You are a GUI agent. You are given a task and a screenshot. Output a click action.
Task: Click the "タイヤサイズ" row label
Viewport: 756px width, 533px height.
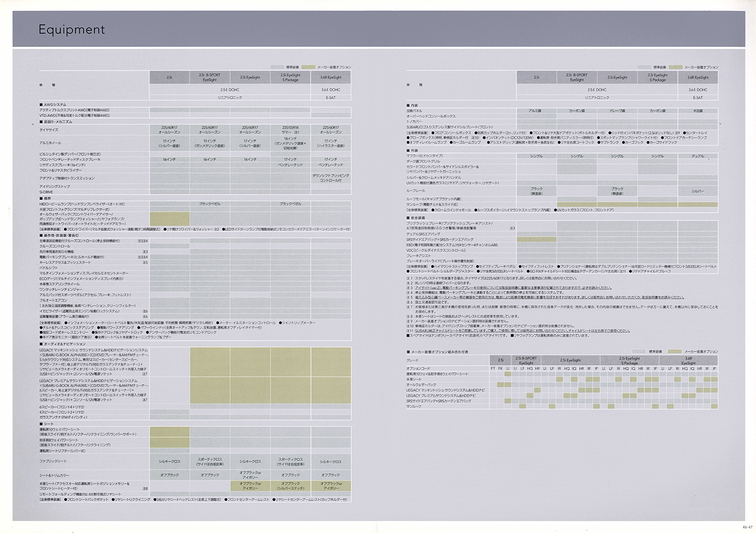[x=49, y=130]
